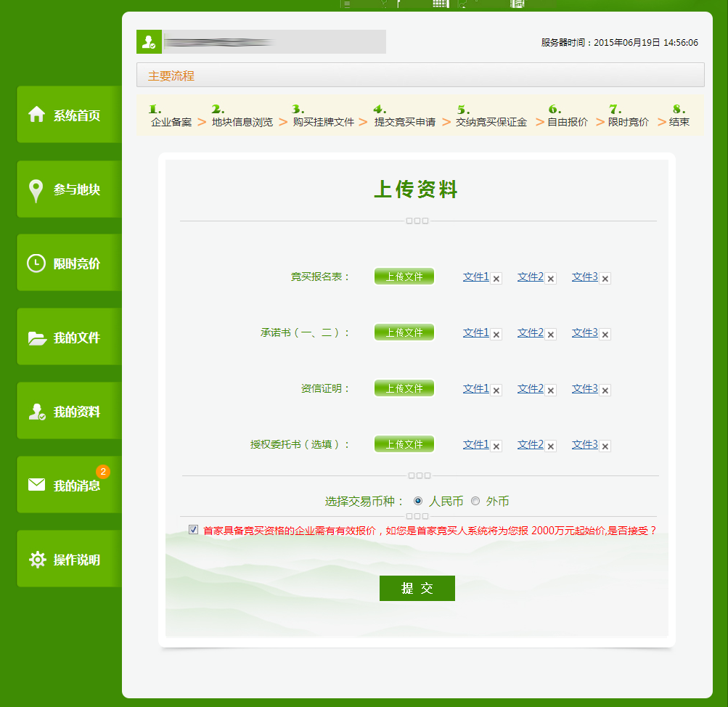The height and width of the screenshot is (707, 728).
Task: Click the 主要流程 header bar
Action: pos(420,75)
